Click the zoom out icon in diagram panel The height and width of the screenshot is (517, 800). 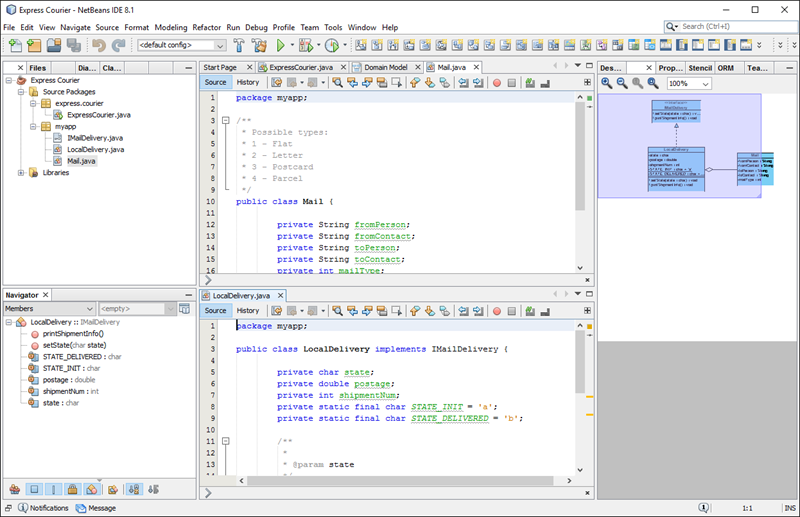click(622, 83)
